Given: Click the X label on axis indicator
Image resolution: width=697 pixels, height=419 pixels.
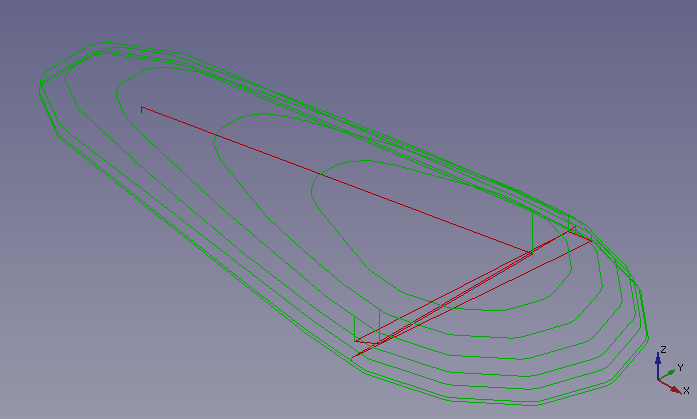Looking at the screenshot, I should (686, 390).
